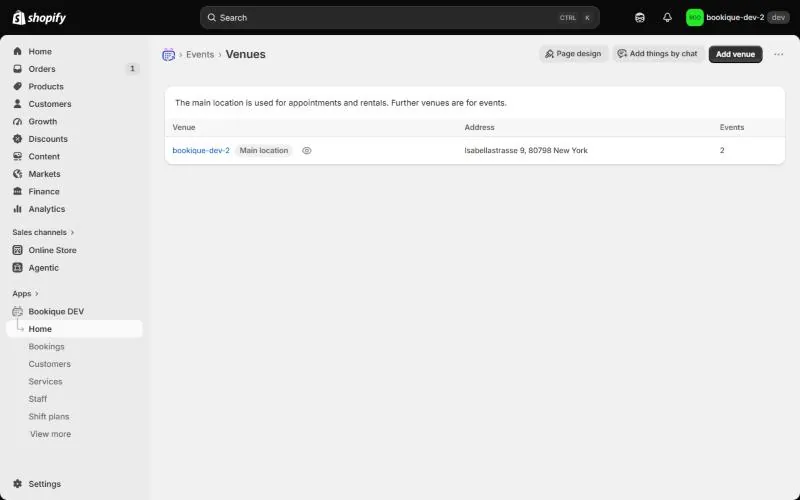
Task: Toggle the venue visibility eye icon
Action: point(307,151)
